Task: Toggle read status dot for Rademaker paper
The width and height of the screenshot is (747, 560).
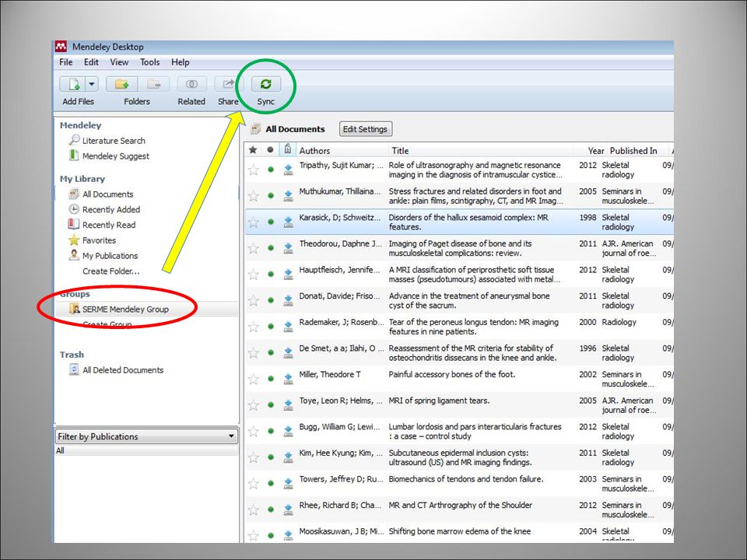Action: point(271,327)
